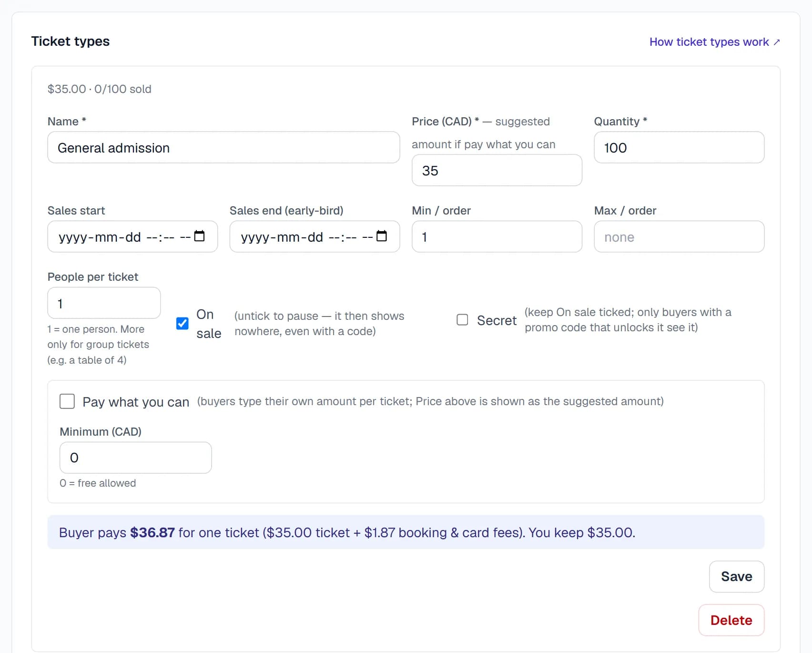Click the Ticket types heading
Screen dimensions: 812x653
click(71, 41)
